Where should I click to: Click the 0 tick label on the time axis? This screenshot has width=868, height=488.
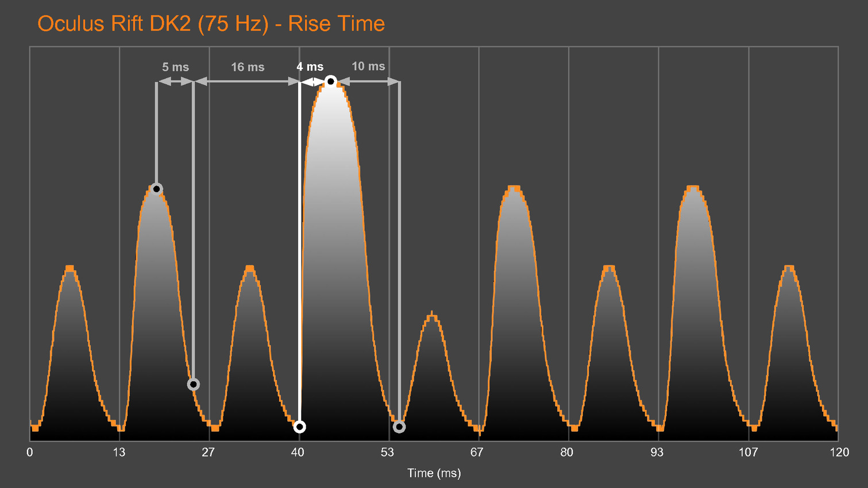[x=30, y=452]
